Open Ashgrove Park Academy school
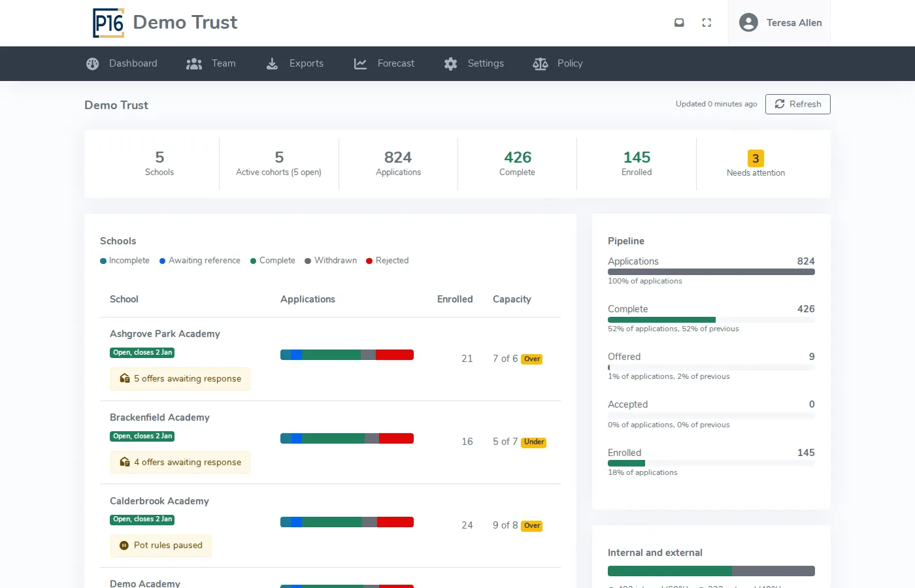Screen dimensions: 915x588 (165, 334)
